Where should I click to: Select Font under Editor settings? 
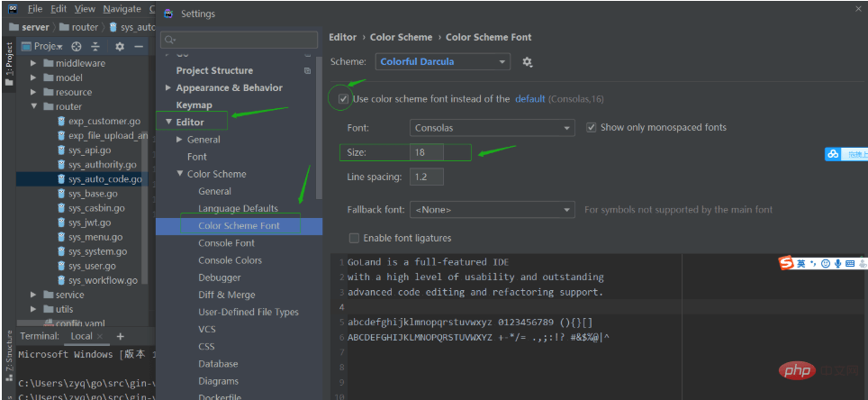point(196,157)
